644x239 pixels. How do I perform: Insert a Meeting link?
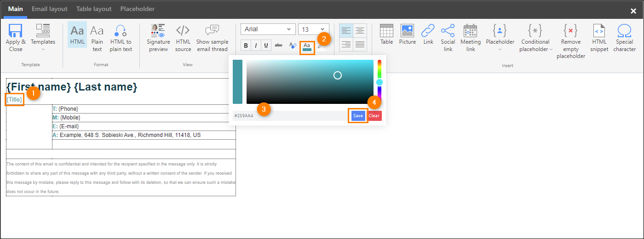point(471,38)
